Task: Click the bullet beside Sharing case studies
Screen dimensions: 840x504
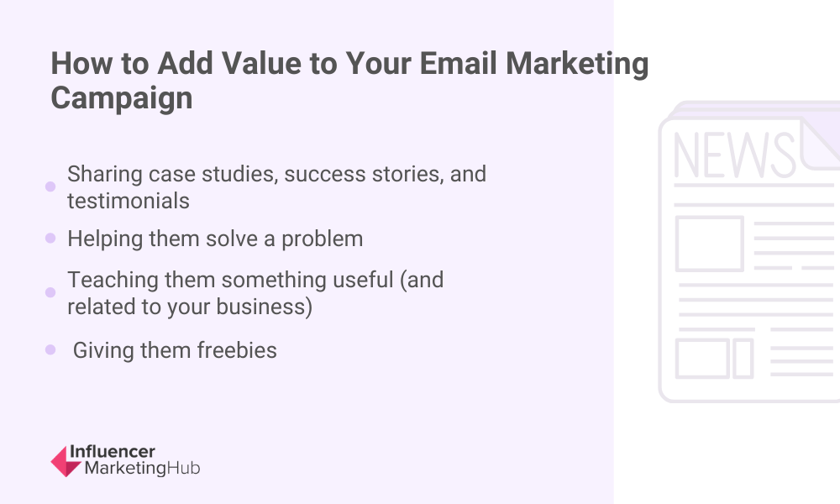Action: tap(50, 186)
